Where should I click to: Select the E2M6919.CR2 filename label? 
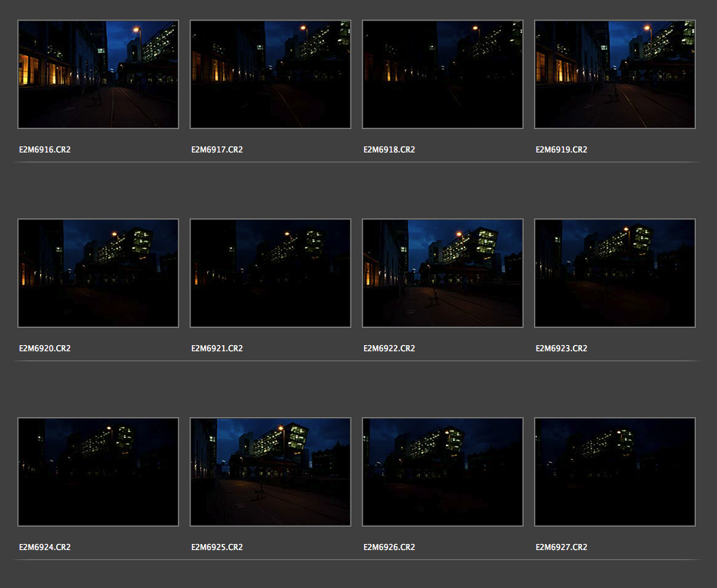point(561,150)
